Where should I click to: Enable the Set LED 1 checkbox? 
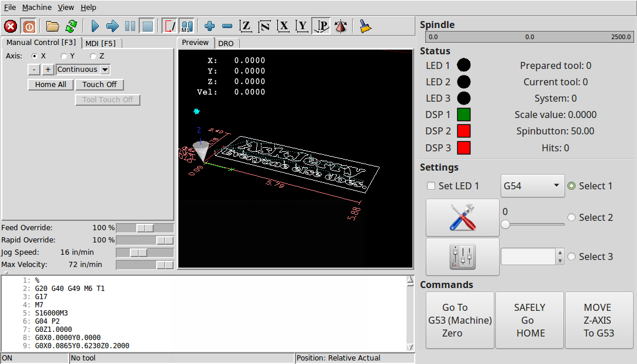click(x=431, y=186)
